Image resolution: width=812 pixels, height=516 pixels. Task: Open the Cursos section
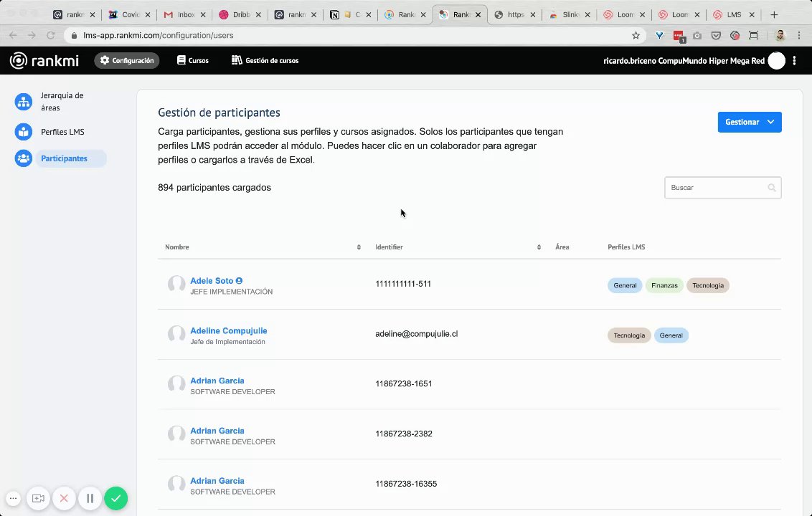192,61
